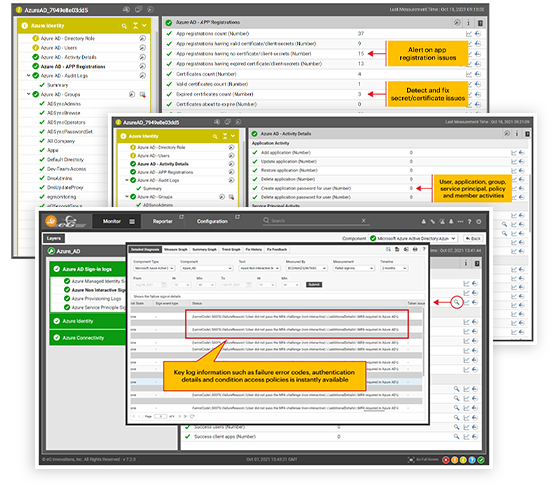
Task: Click info icon in Activity Details header
Action: click(517, 134)
